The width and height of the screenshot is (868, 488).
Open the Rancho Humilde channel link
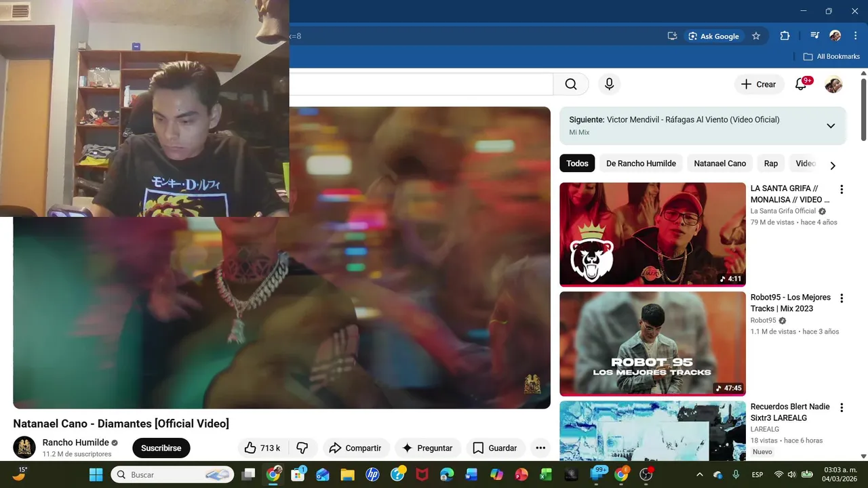coord(75,443)
